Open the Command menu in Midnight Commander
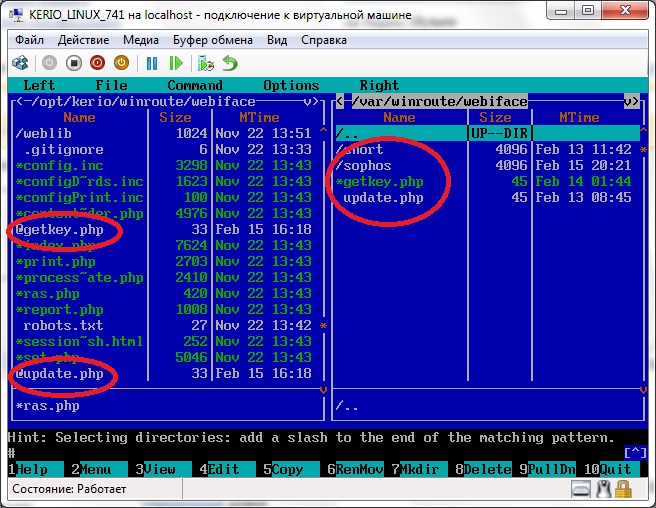This screenshot has width=656, height=508. [195, 85]
